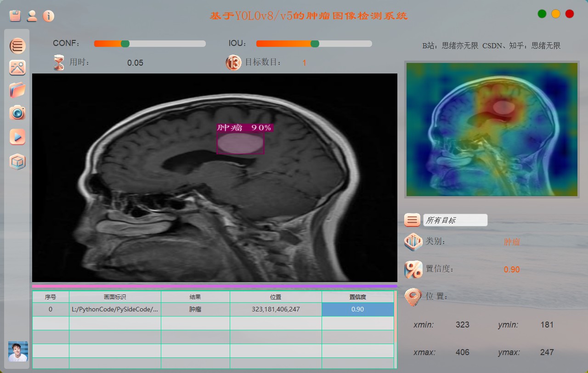
Task: Open the folder batch detection icon
Action: coord(17,90)
